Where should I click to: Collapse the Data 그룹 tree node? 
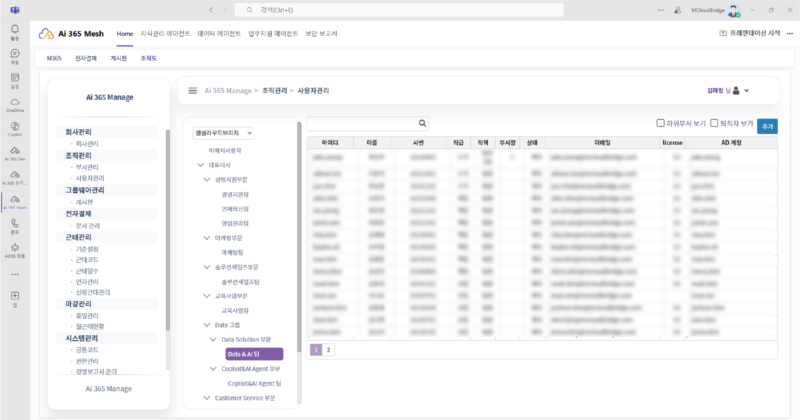click(x=207, y=325)
